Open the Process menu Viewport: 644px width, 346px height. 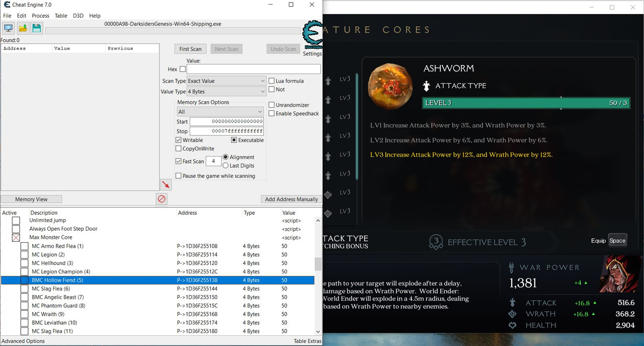(x=41, y=16)
